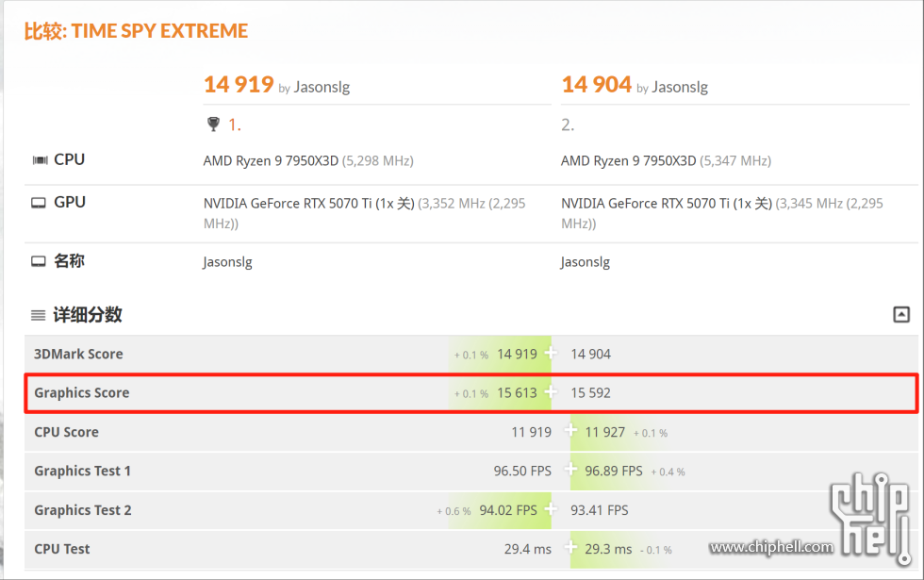Click the 93.41 FPS value
The height and width of the screenshot is (580, 924).
pyautogui.click(x=600, y=510)
